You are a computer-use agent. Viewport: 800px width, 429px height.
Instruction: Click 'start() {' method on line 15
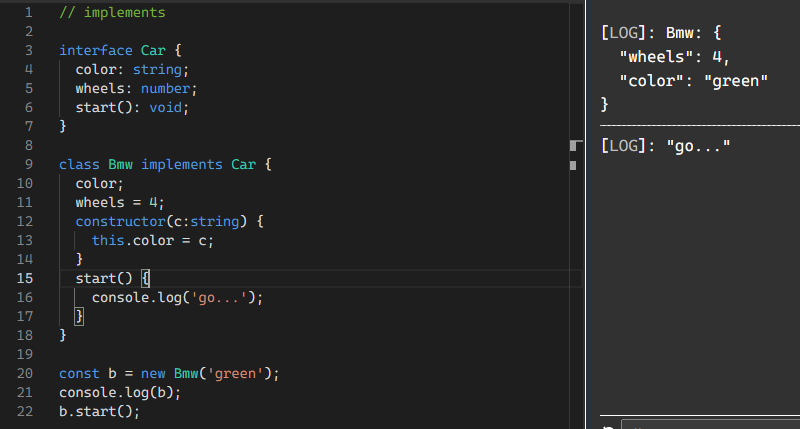click(113, 279)
